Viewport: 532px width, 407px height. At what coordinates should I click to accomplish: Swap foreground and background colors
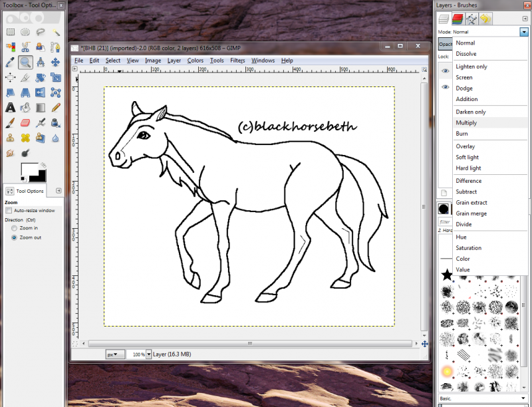point(43,165)
